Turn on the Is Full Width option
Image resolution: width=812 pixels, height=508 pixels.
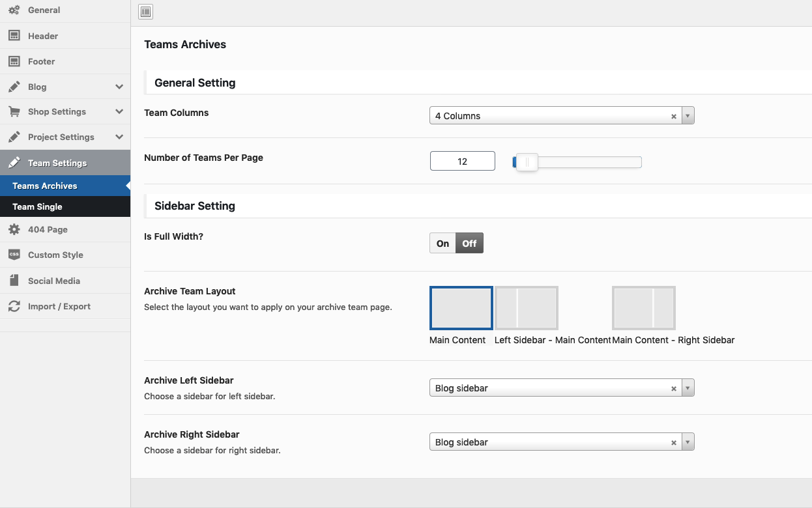442,244
